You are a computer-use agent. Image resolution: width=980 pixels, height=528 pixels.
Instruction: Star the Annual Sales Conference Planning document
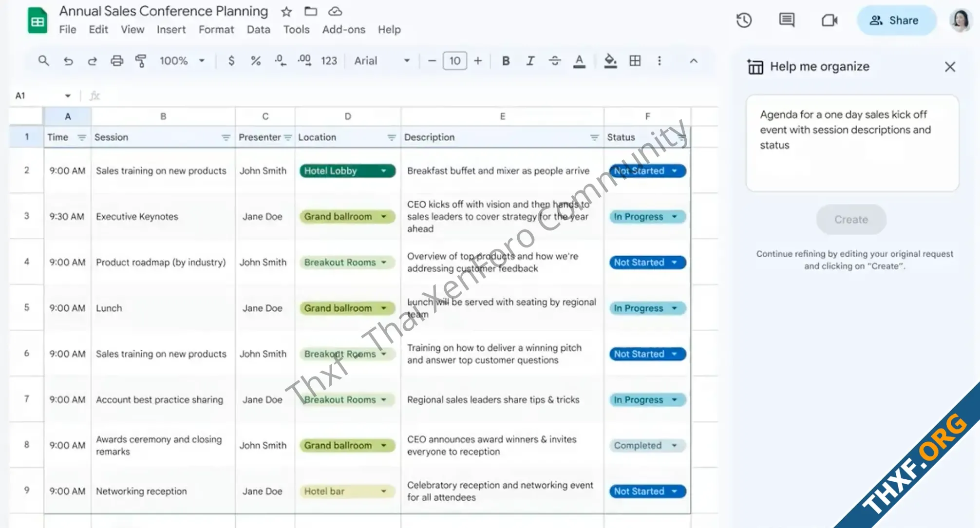[x=286, y=11]
